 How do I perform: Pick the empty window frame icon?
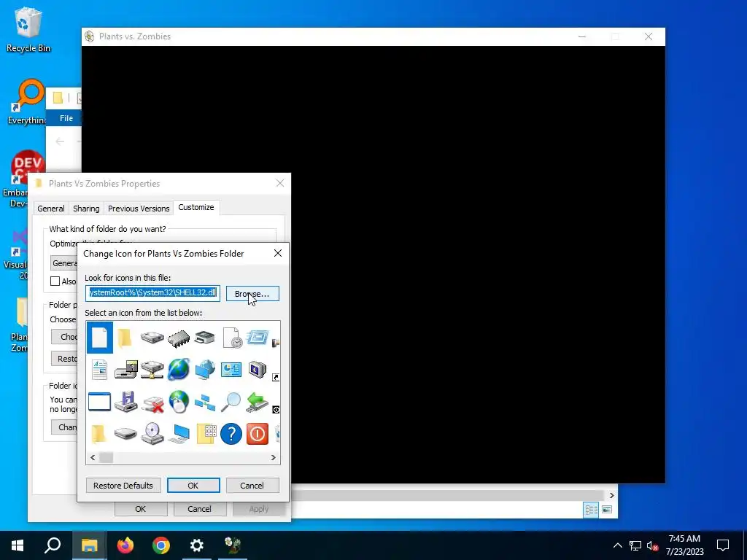pyautogui.click(x=99, y=402)
